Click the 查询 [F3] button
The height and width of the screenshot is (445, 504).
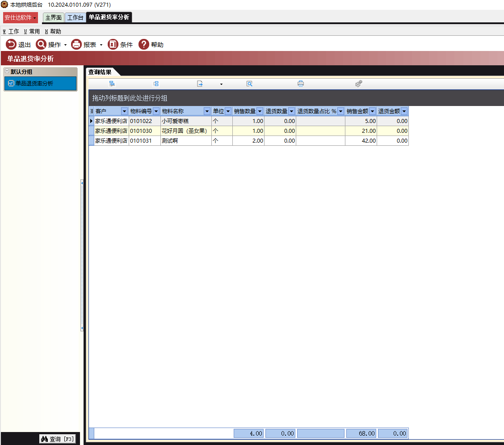click(58, 439)
